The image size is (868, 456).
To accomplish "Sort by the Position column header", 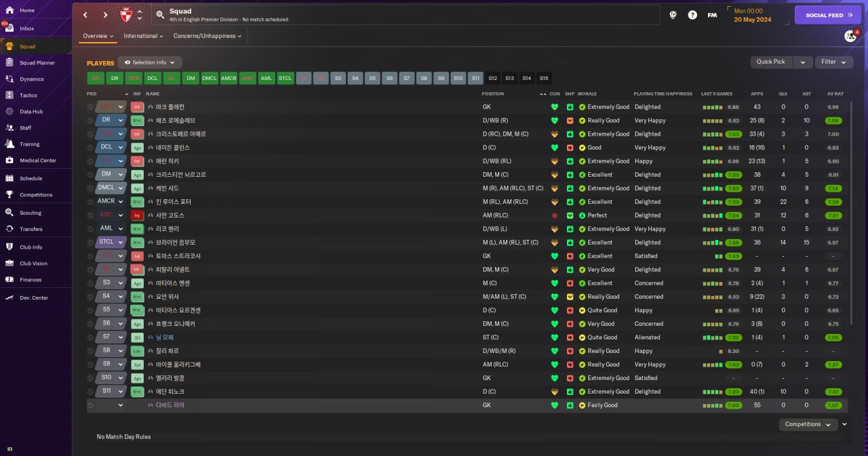I will pyautogui.click(x=493, y=94).
